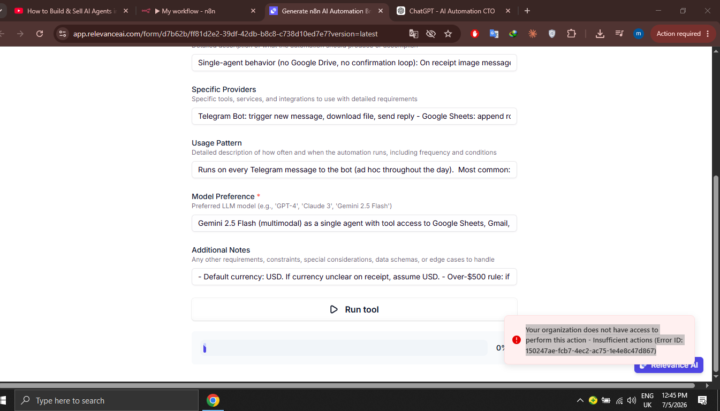Open Chrome from the Windows taskbar
The height and width of the screenshot is (411, 720).
(213, 400)
